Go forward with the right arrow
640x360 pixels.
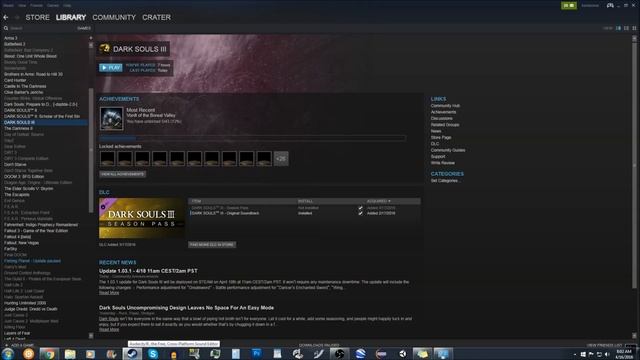point(17,18)
